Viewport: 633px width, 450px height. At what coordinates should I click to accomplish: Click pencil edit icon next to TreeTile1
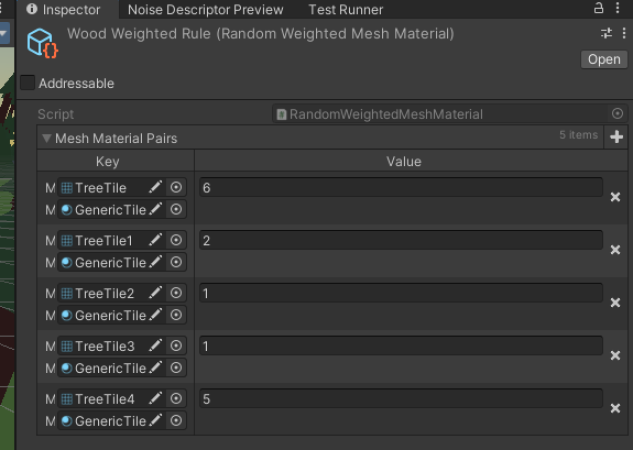coord(155,240)
